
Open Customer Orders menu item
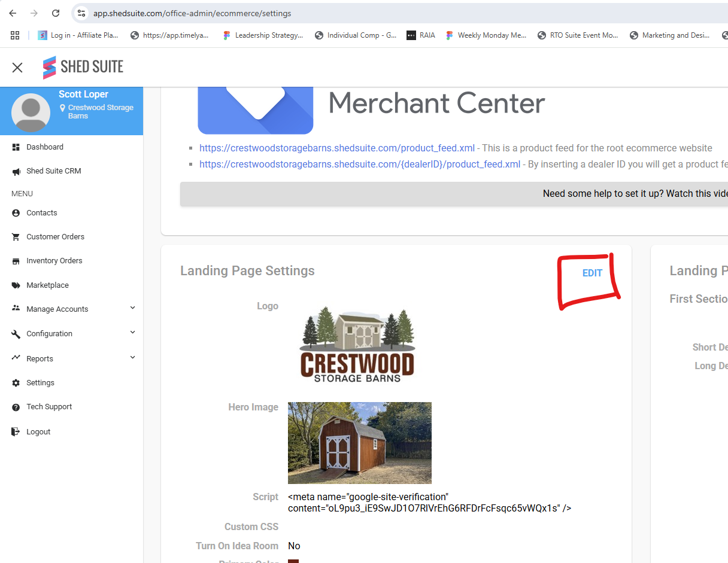pyautogui.click(x=56, y=237)
